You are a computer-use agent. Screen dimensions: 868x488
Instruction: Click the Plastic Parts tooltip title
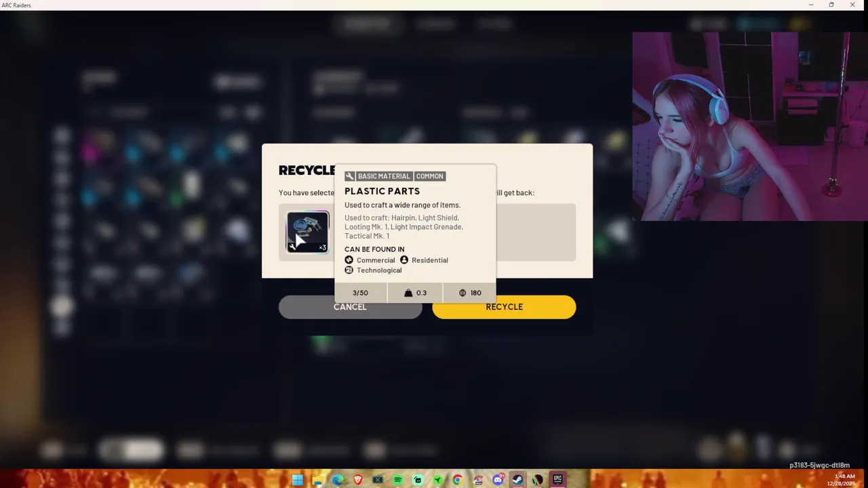click(382, 191)
